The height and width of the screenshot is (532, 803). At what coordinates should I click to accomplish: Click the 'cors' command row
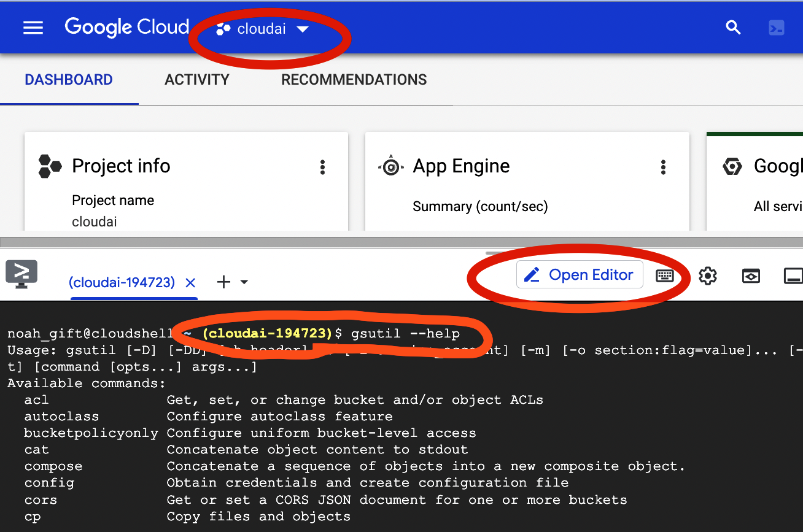[x=325, y=499]
